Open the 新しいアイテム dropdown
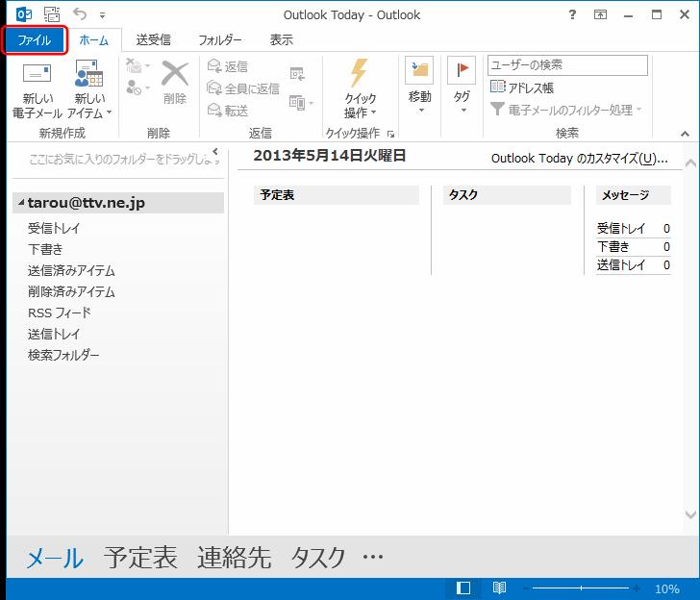 (x=89, y=89)
